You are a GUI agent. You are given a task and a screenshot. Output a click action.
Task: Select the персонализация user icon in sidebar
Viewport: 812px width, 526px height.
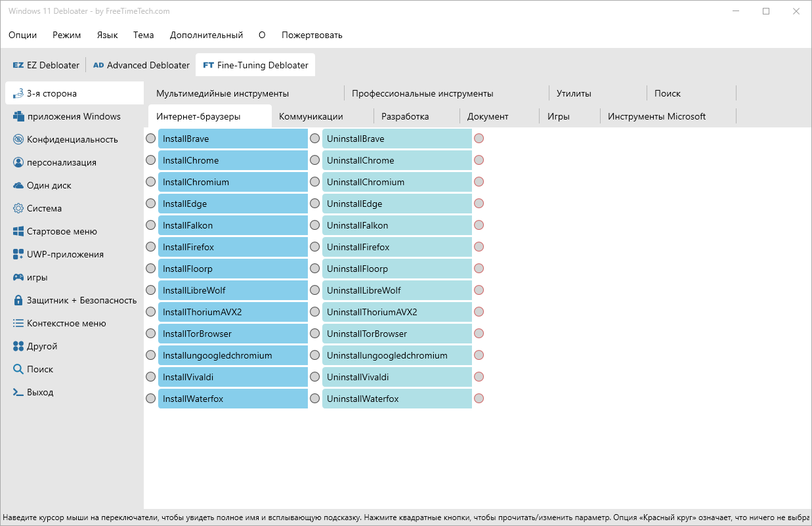pyautogui.click(x=18, y=162)
